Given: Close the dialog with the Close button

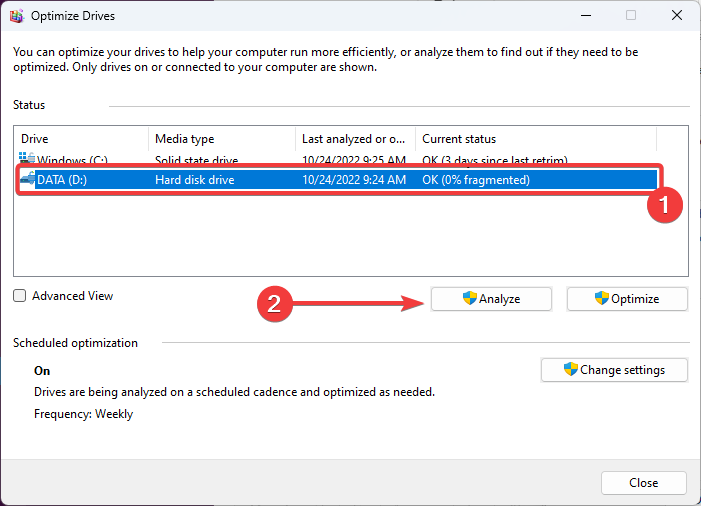Looking at the screenshot, I should pyautogui.click(x=643, y=483).
